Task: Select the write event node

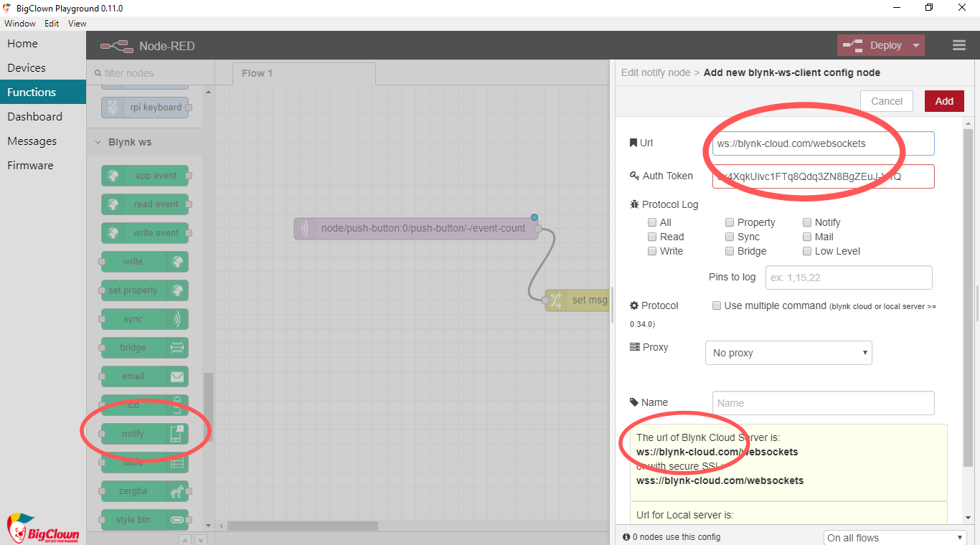Action: (x=145, y=233)
